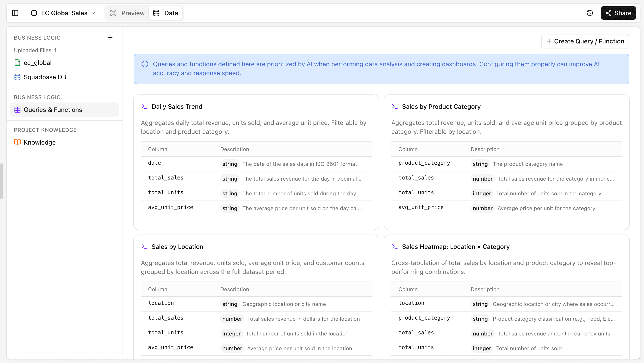Click the Squadbase DB database icon
This screenshot has height=363, width=644.
17,77
